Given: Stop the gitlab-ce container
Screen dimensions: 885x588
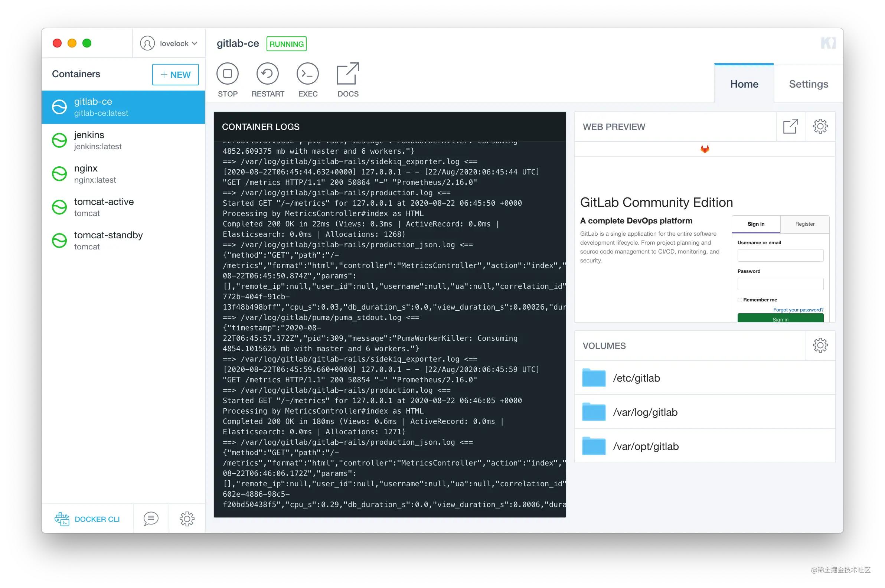Looking at the screenshot, I should [x=227, y=73].
